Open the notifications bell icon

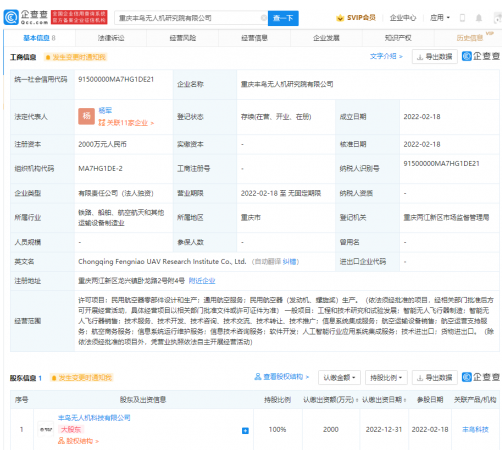[479, 18]
